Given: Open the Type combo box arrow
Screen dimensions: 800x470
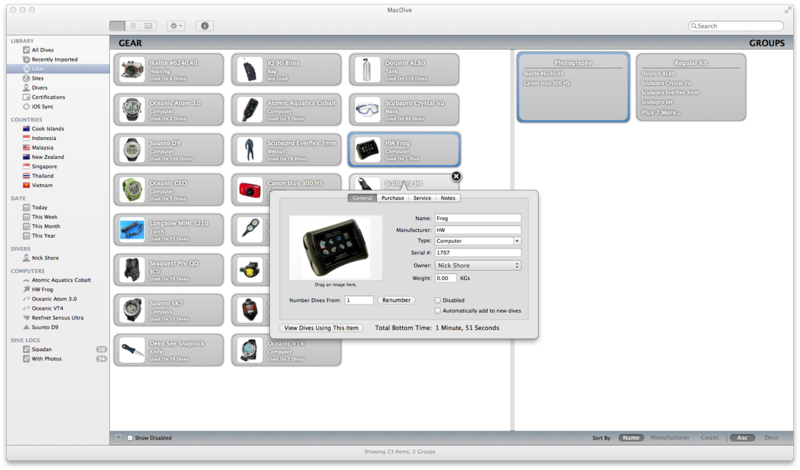Looking at the screenshot, I should coord(517,241).
